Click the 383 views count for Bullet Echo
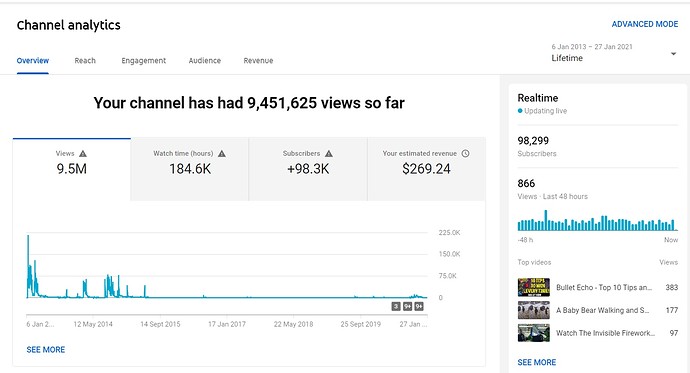 tap(672, 287)
